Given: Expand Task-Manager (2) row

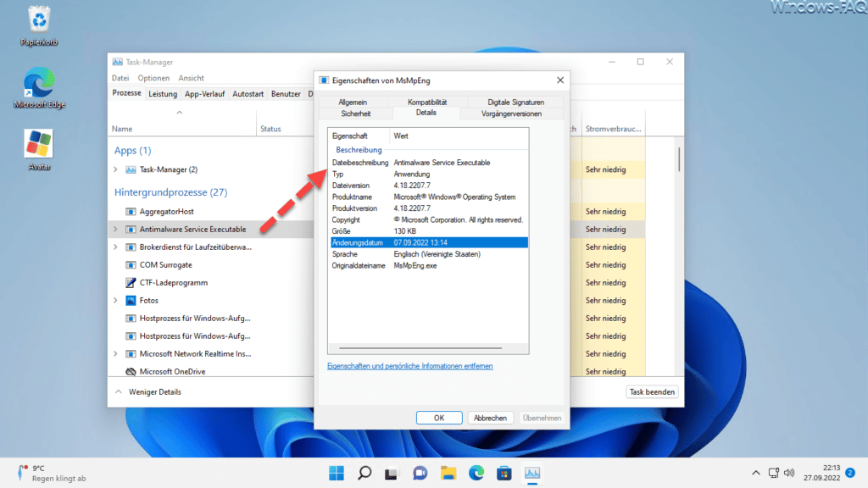Looking at the screenshot, I should pos(115,169).
